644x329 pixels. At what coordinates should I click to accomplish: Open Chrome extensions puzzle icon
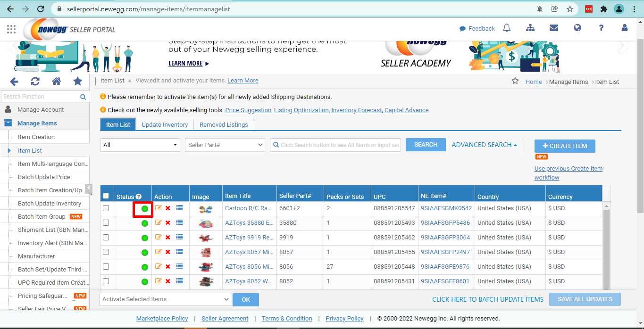pos(603,9)
